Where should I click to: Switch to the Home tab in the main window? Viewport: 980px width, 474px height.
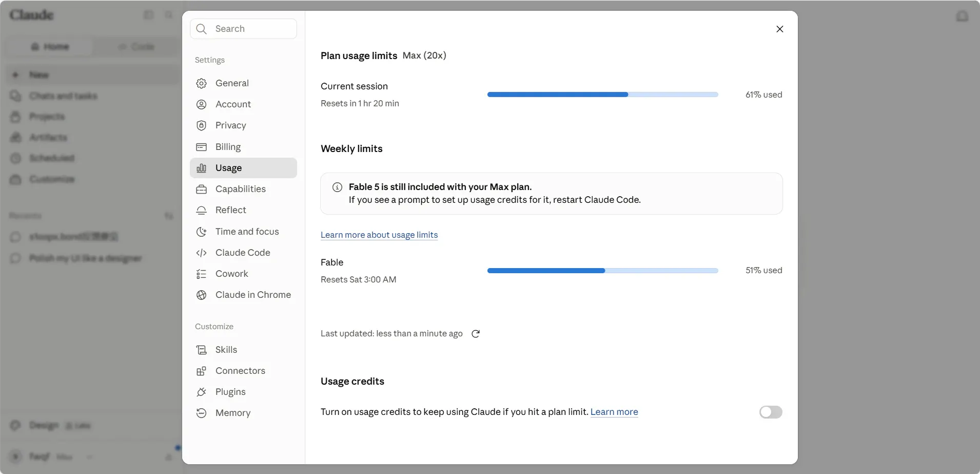50,47
